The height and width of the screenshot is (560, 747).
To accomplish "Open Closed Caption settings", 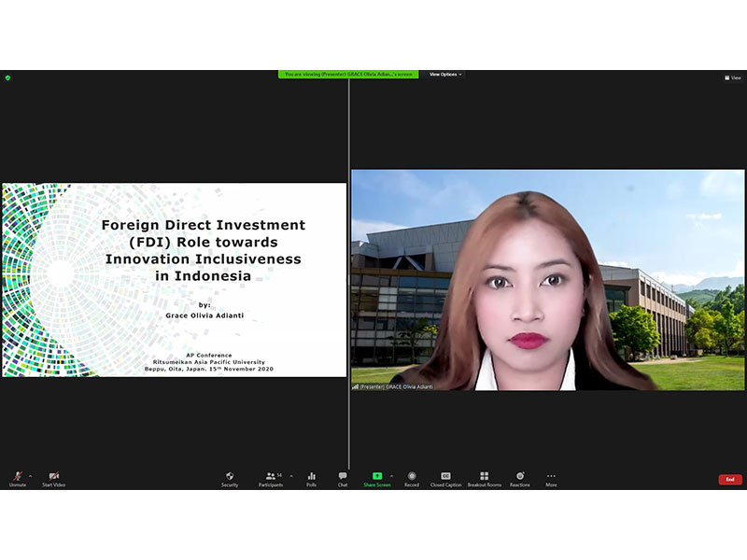I will tap(445, 478).
